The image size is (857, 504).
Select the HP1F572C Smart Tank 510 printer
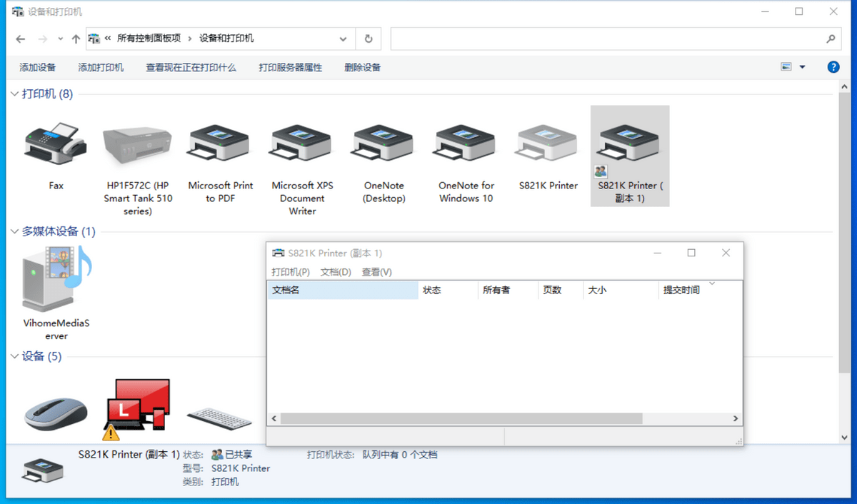pos(137,144)
